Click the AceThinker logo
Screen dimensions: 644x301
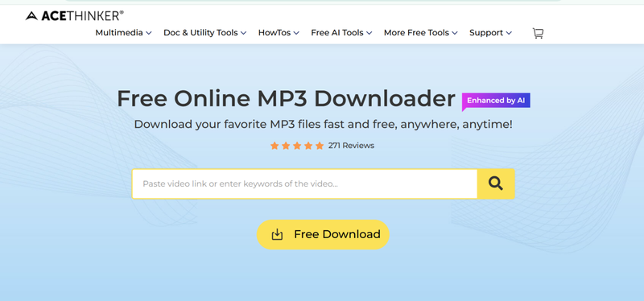click(x=74, y=15)
